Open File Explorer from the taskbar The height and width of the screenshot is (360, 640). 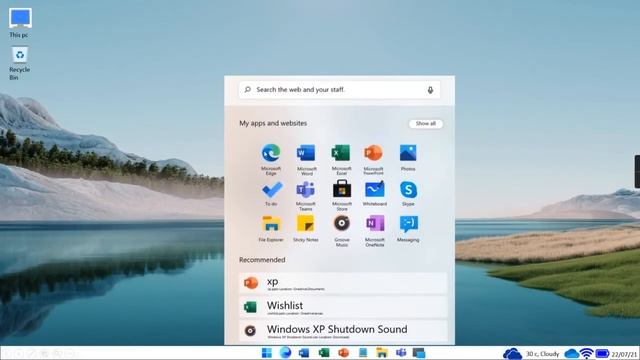point(382,353)
